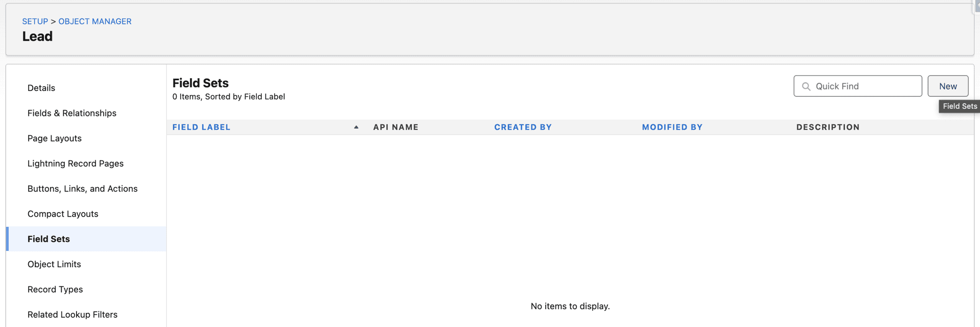Open Object Limits from the sidebar
980x327 pixels.
click(x=54, y=264)
